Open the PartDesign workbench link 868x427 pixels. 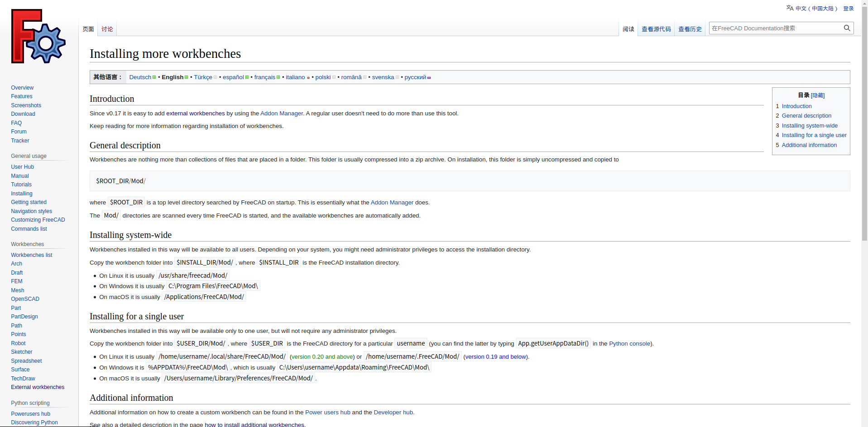tap(24, 317)
